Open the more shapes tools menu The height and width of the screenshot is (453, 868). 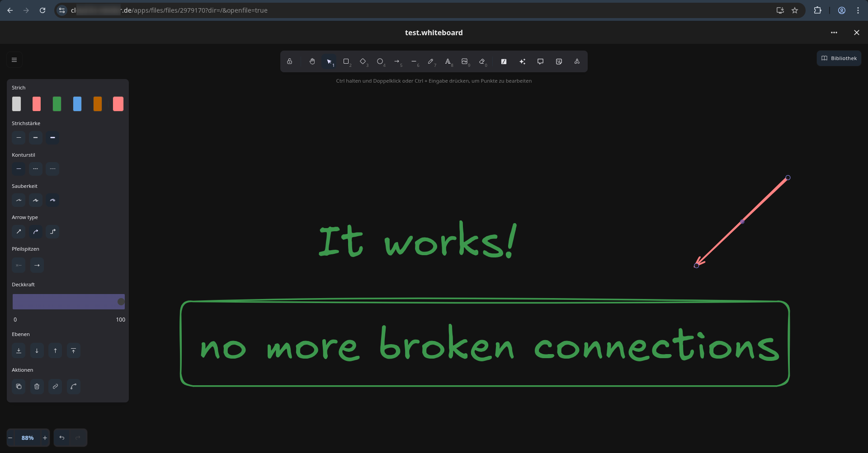pos(577,61)
